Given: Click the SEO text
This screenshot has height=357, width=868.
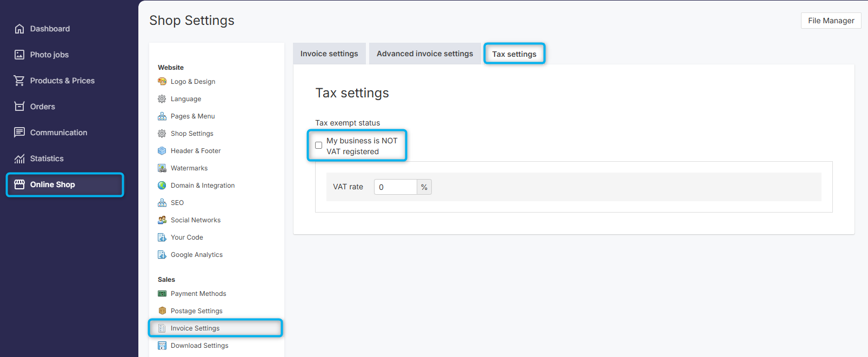Looking at the screenshot, I should [177, 203].
